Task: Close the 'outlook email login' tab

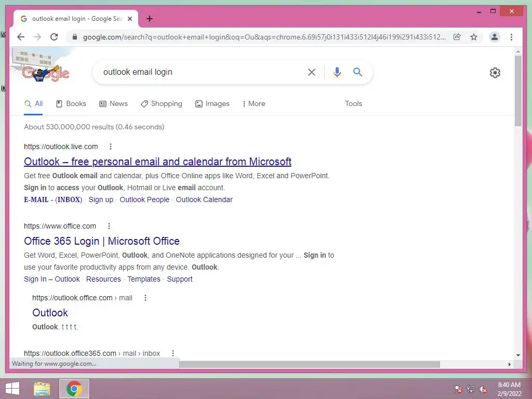Action: 129,19
